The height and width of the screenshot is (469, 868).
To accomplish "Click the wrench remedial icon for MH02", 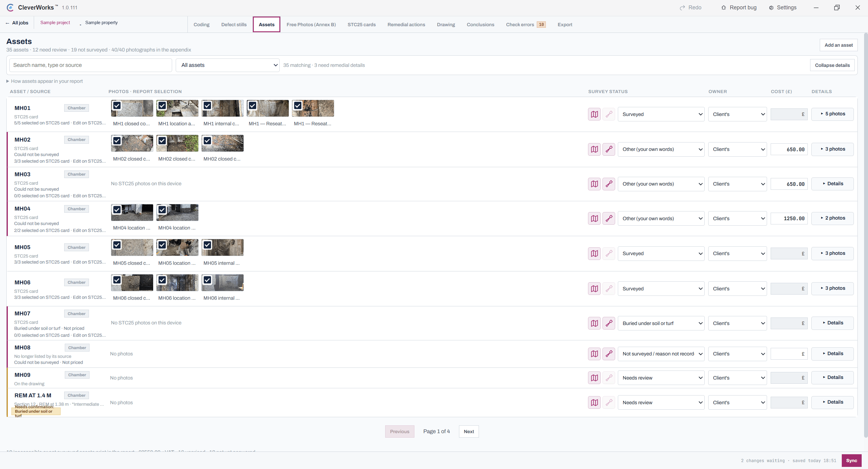I will (x=609, y=149).
